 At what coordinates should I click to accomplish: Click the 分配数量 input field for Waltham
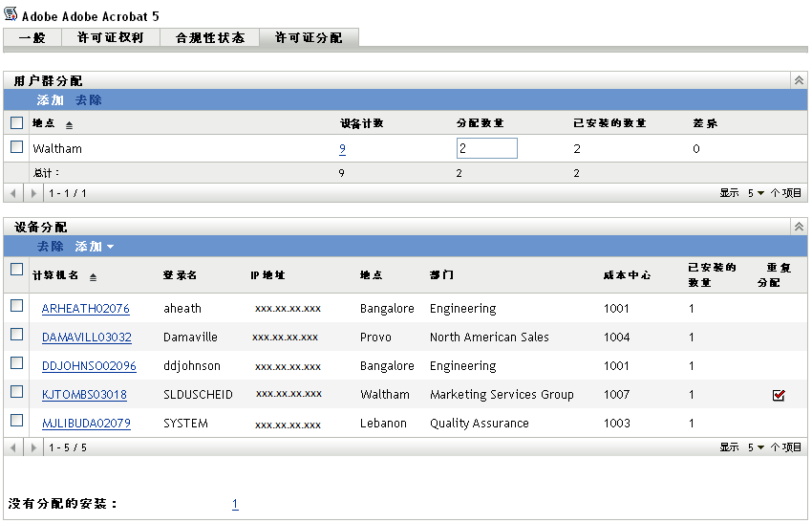(x=487, y=148)
